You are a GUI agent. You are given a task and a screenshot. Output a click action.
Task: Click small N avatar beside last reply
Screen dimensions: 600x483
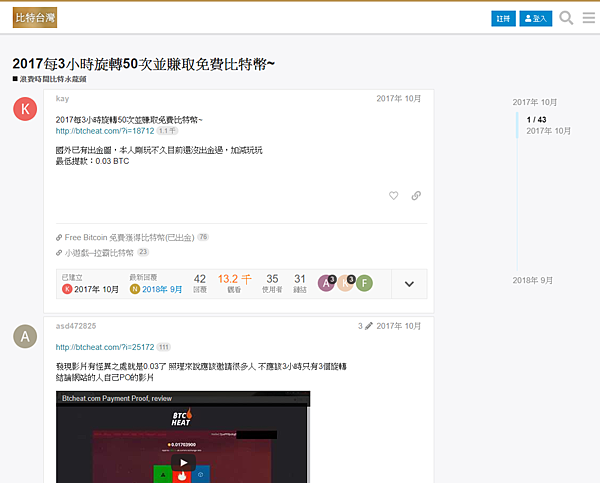click(x=135, y=289)
